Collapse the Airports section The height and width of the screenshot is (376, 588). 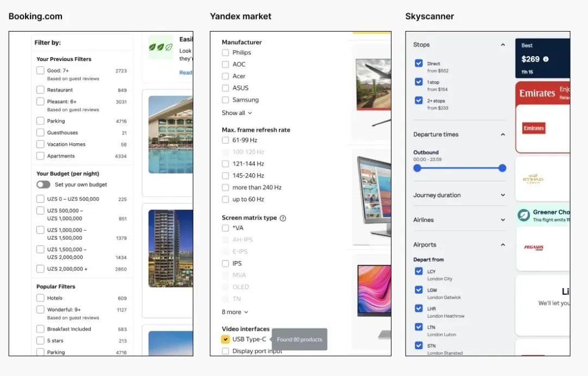coord(503,245)
